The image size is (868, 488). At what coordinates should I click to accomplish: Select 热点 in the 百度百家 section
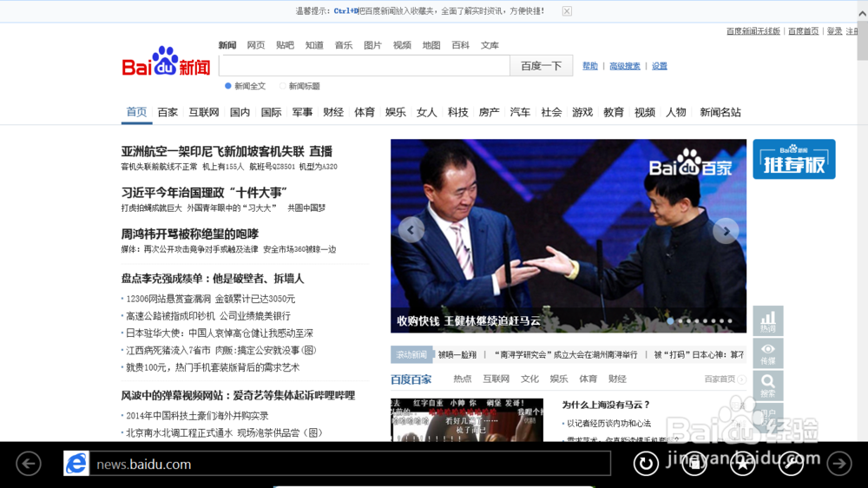[x=463, y=379]
